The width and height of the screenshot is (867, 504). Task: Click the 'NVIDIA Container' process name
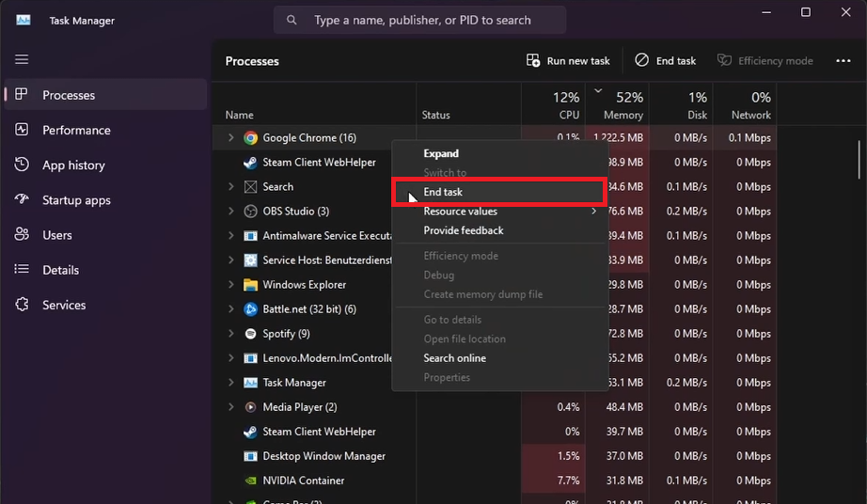[x=304, y=480]
